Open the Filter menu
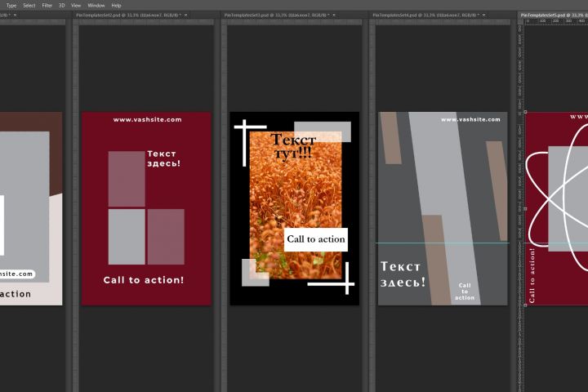The width and height of the screenshot is (588, 392). 47,5
